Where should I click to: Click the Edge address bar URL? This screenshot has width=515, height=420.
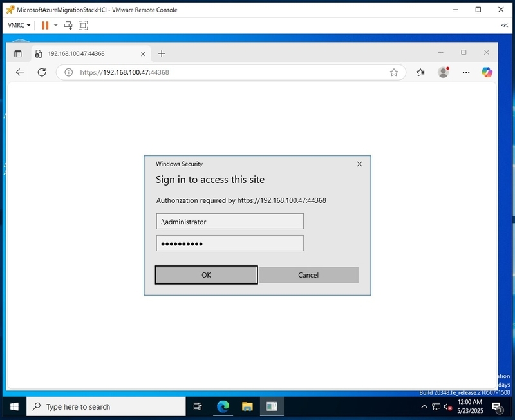(124, 72)
